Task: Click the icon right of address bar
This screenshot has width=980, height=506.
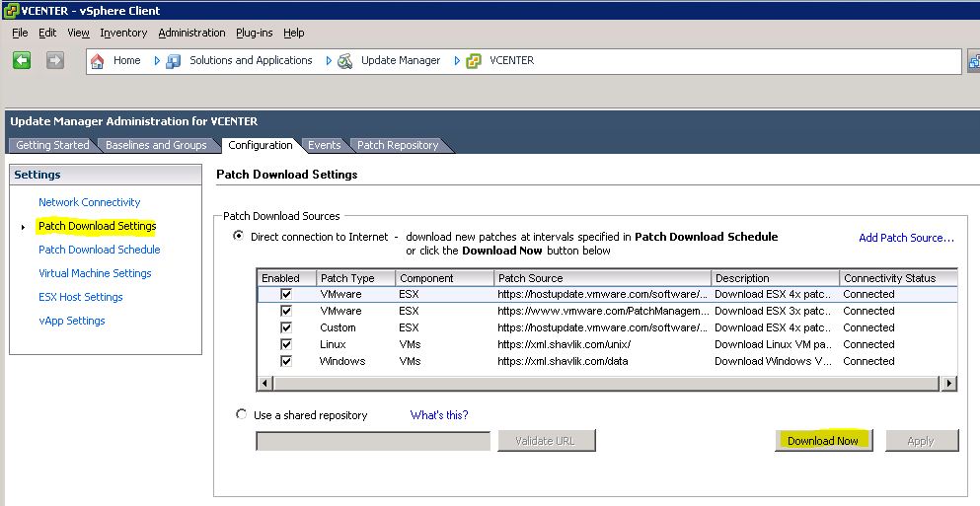Action: (x=974, y=60)
